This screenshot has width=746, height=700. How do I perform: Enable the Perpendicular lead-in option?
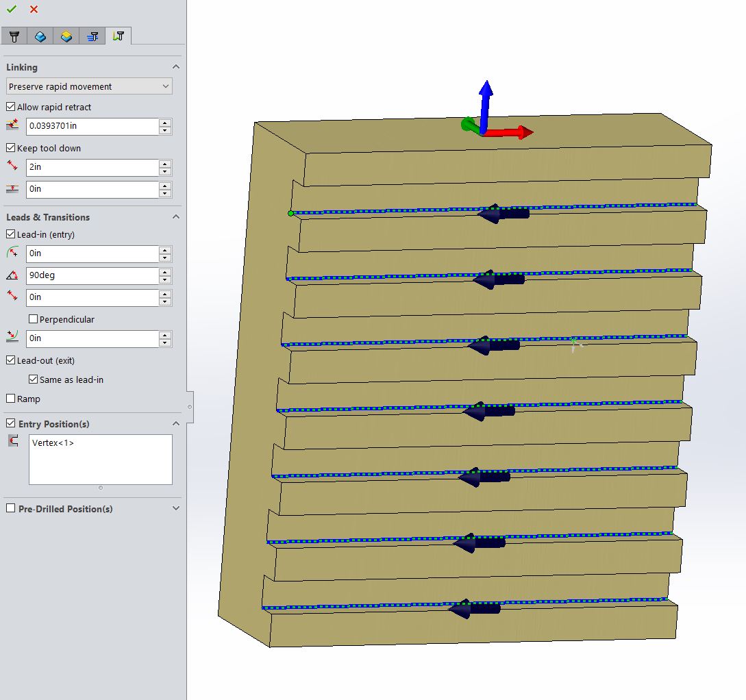point(32,319)
